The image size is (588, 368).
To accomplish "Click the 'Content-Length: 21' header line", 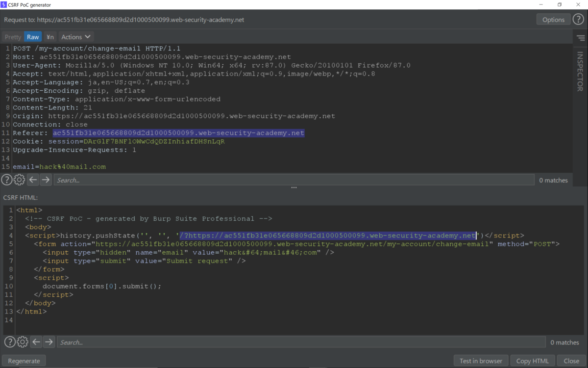I will pos(52,107).
